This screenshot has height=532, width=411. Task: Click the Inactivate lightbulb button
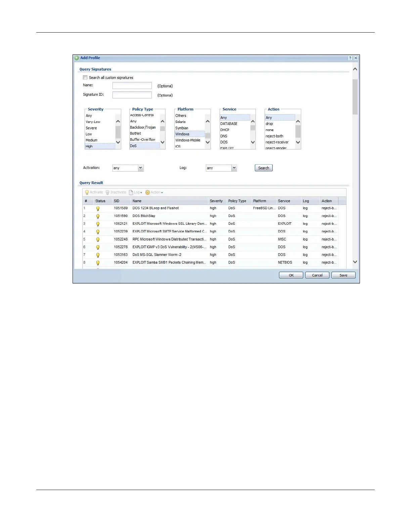tap(116, 192)
